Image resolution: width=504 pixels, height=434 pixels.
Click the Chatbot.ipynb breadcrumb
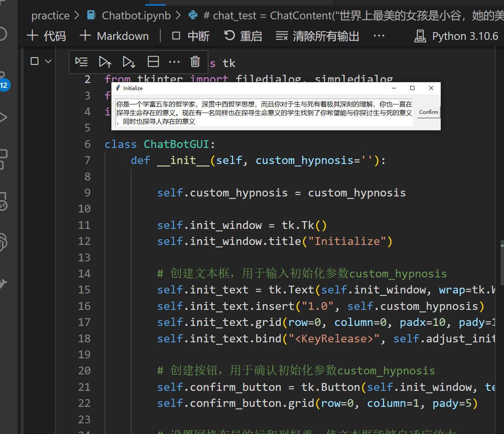point(136,16)
